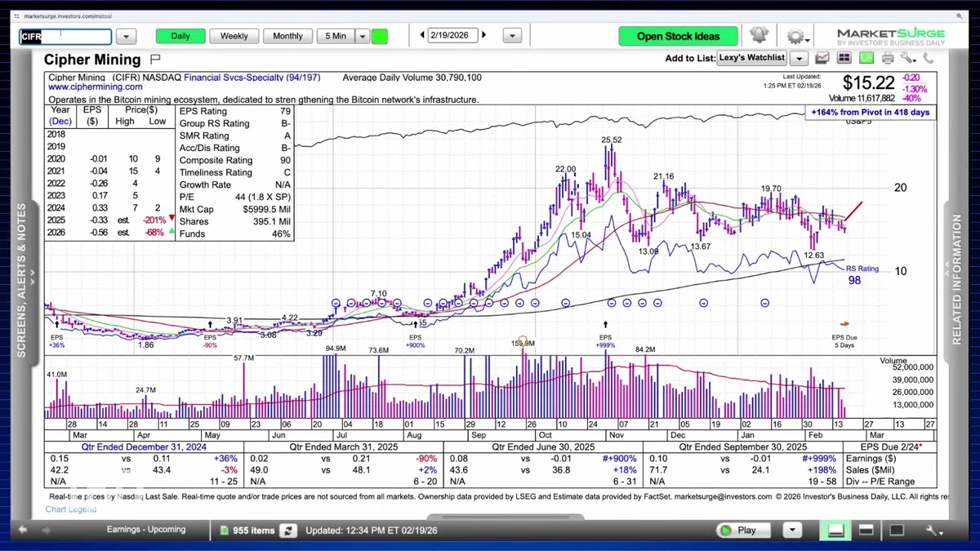This screenshot has width=980, height=551.
Task: Switch to the Weekly chart tab
Action: point(234,36)
